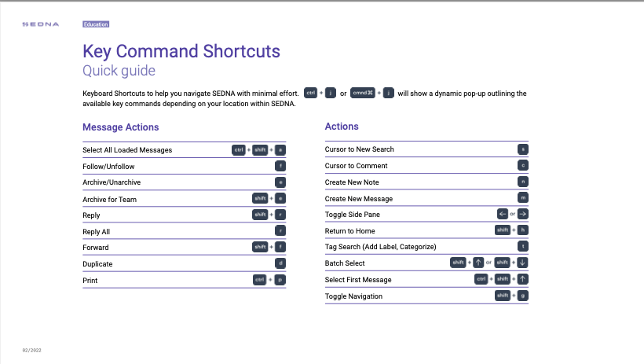Click the 'Cursor to Comment' text
Viewport: 644px width, 364px height.
(356, 166)
